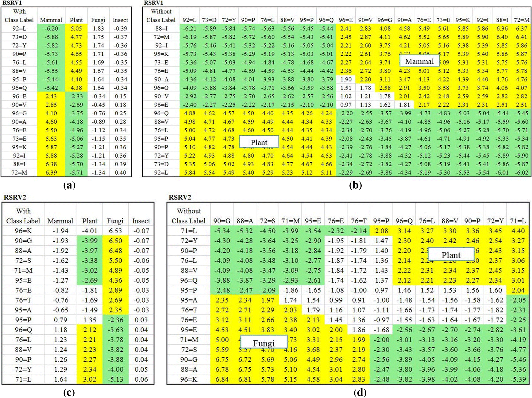Select the Fungi column header in table (a)
The width and height of the screenshot is (532, 398).
coord(98,20)
